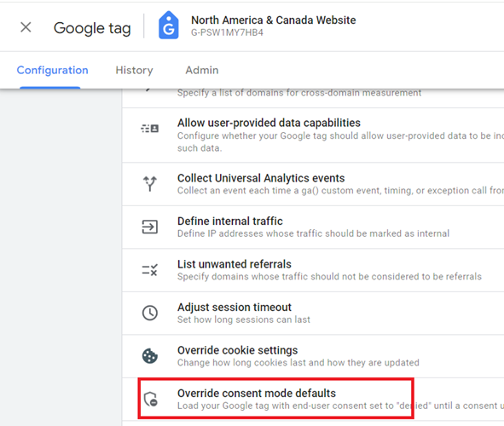Screen dimensions: 504x426
Task: Switch to the Configuration tab
Action: click(52, 70)
